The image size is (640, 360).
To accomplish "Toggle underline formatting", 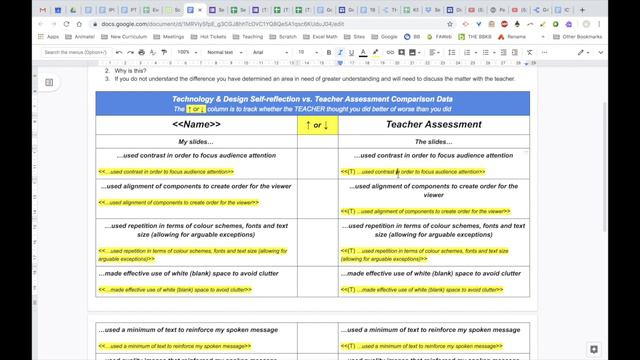I will [x=351, y=52].
